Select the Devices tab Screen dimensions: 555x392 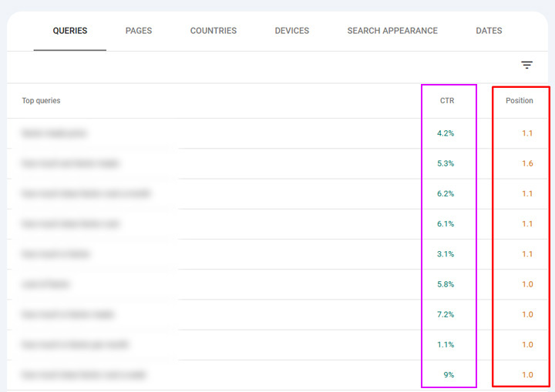(x=292, y=31)
